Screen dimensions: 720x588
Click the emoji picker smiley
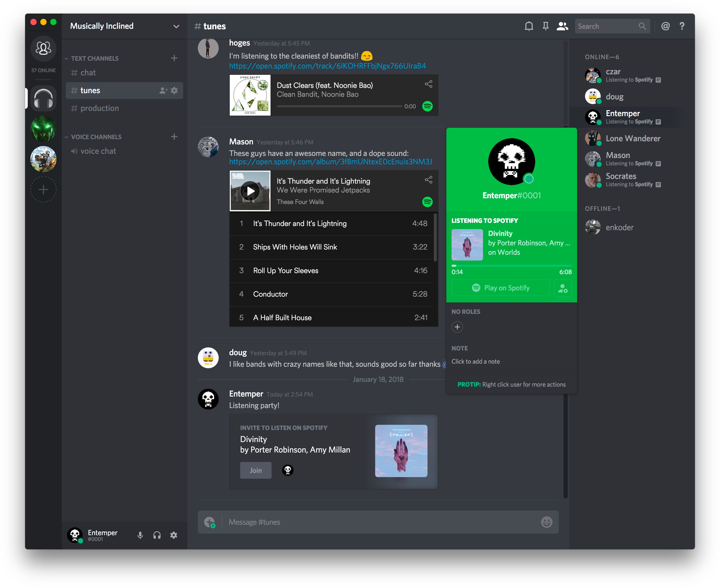[546, 522]
